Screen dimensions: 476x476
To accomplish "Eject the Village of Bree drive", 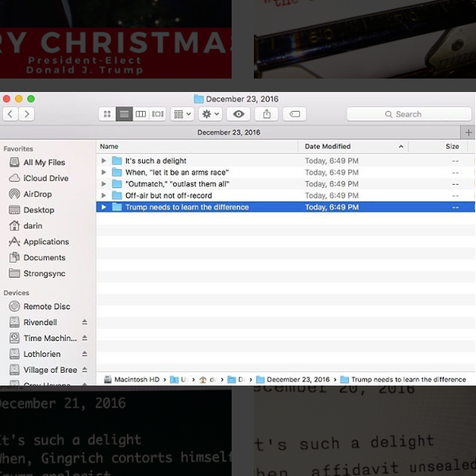I will (85, 370).
